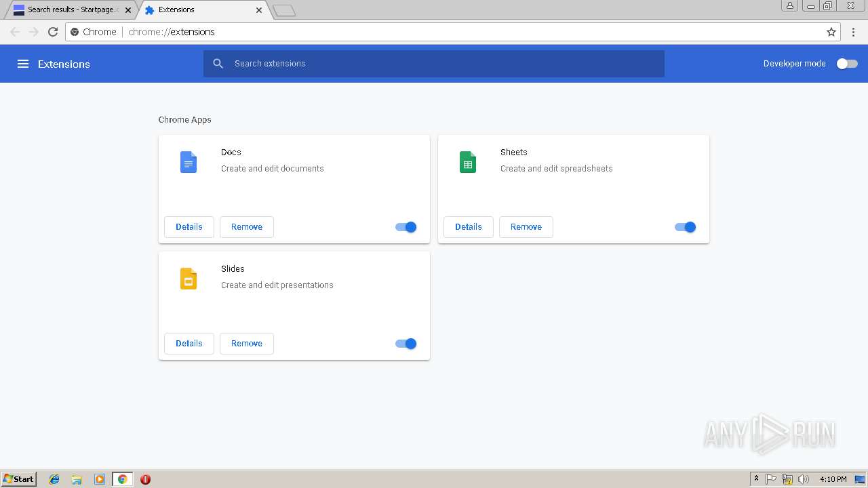Open Internet Explorer from the taskbar
Viewport: 868px width, 488px height.
click(x=54, y=479)
